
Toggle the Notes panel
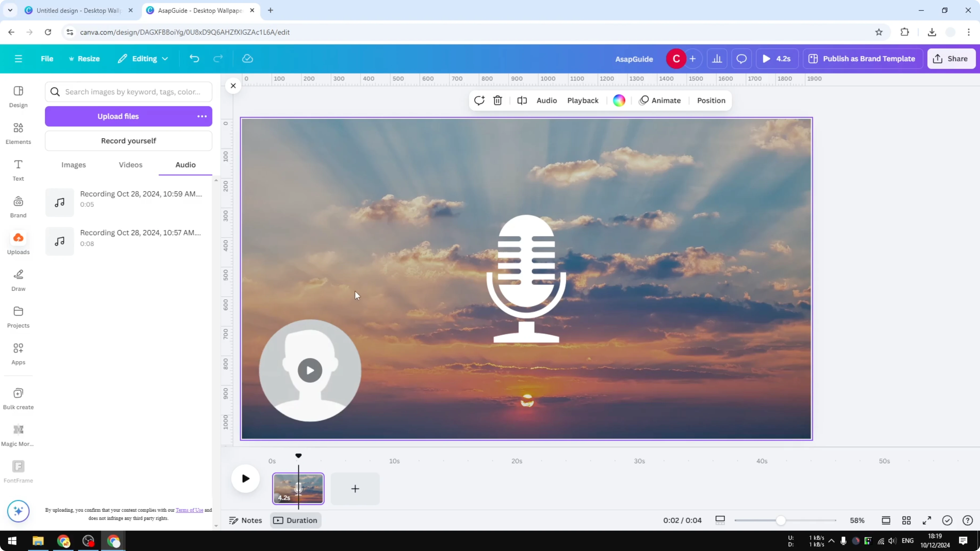[245, 520]
